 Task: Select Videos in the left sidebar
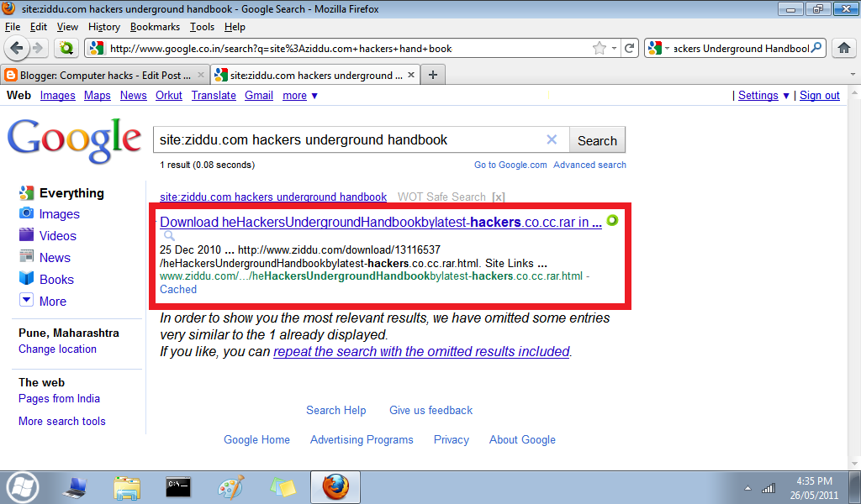(58, 236)
